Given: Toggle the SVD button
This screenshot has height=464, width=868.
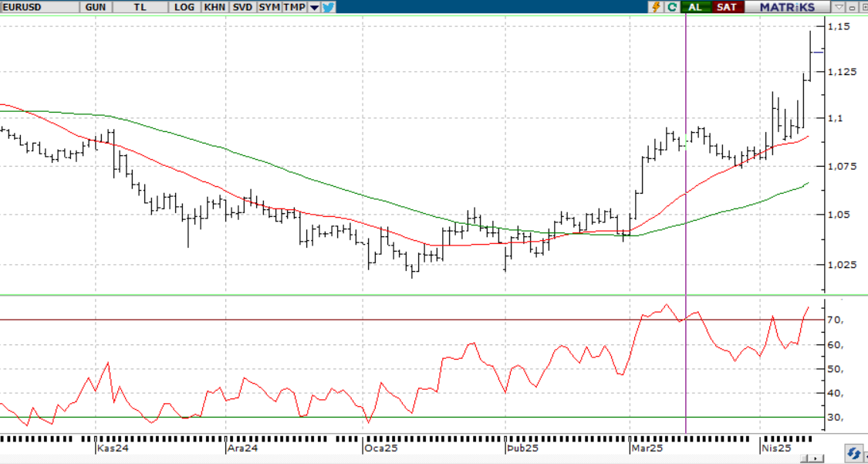Looking at the screenshot, I should (x=242, y=7).
